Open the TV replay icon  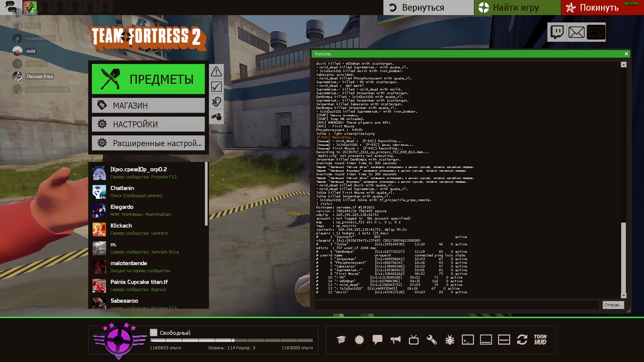pyautogui.click(x=414, y=340)
